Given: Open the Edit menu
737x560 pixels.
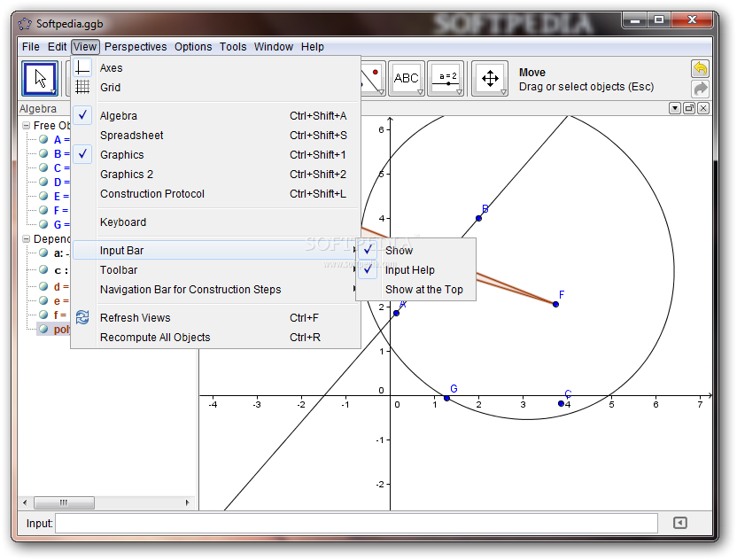Looking at the screenshot, I should tap(57, 47).
